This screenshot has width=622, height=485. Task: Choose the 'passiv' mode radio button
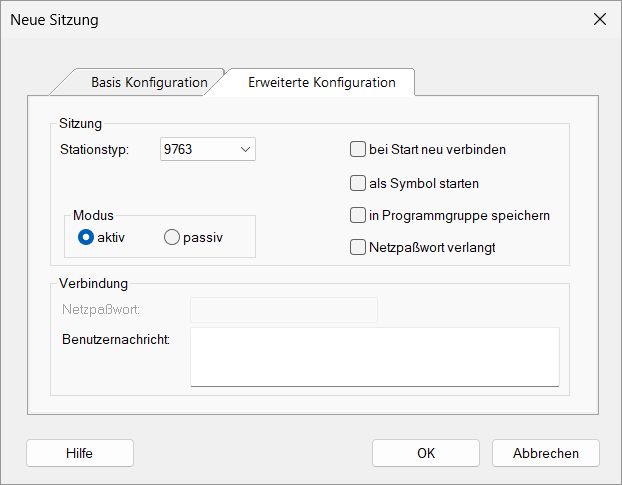tap(172, 237)
